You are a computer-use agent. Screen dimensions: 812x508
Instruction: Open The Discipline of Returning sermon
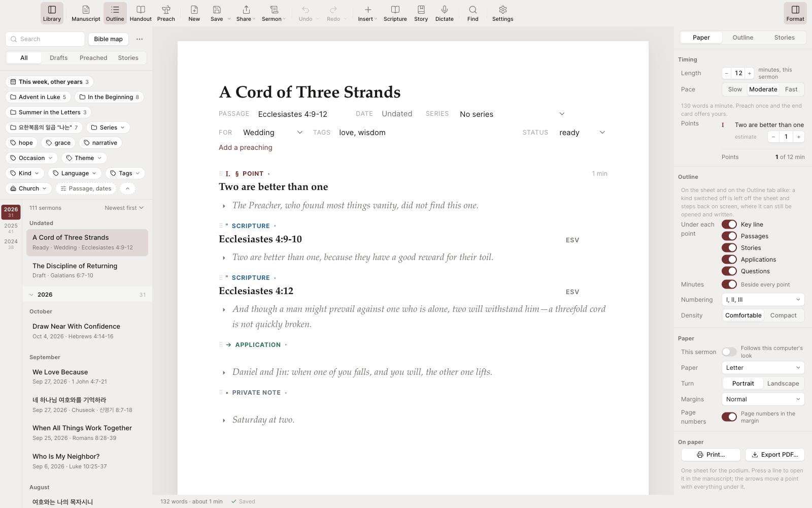click(x=87, y=270)
